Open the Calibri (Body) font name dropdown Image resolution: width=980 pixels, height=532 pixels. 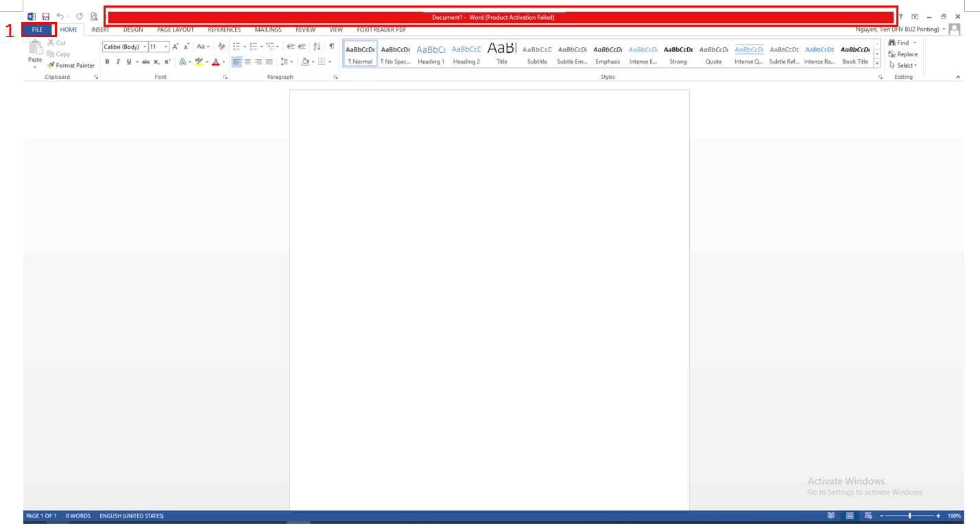click(145, 47)
